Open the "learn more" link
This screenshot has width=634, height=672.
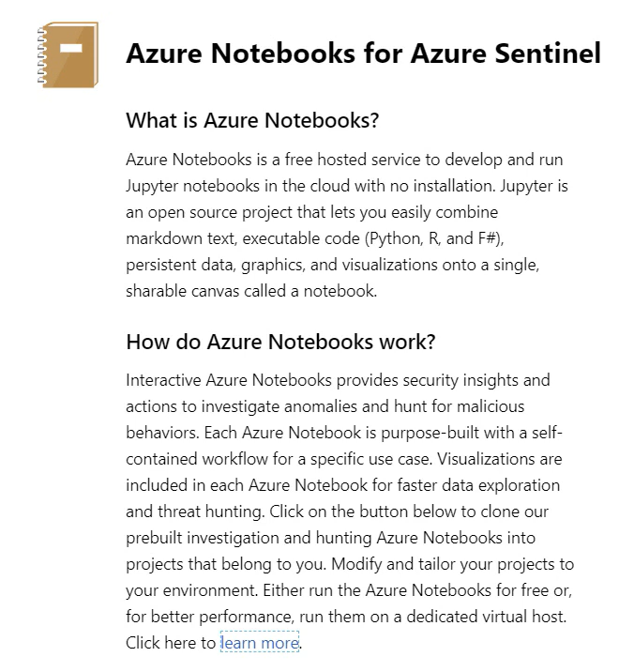pyautogui.click(x=260, y=643)
